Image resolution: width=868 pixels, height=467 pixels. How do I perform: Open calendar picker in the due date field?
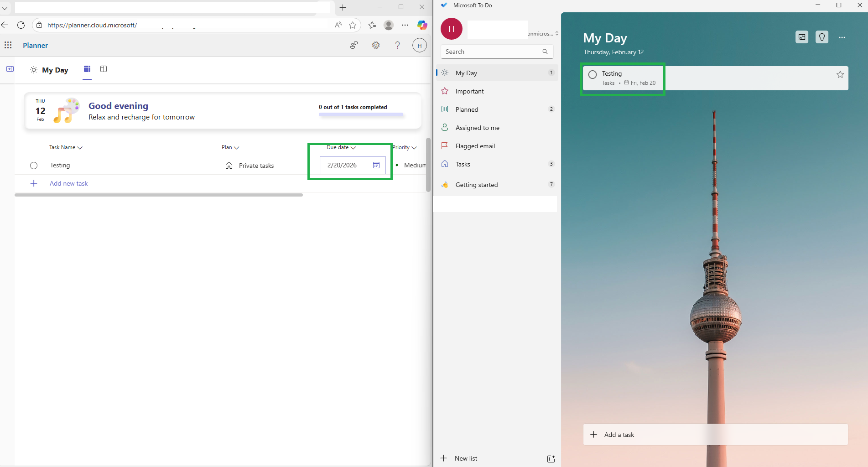pyautogui.click(x=376, y=165)
